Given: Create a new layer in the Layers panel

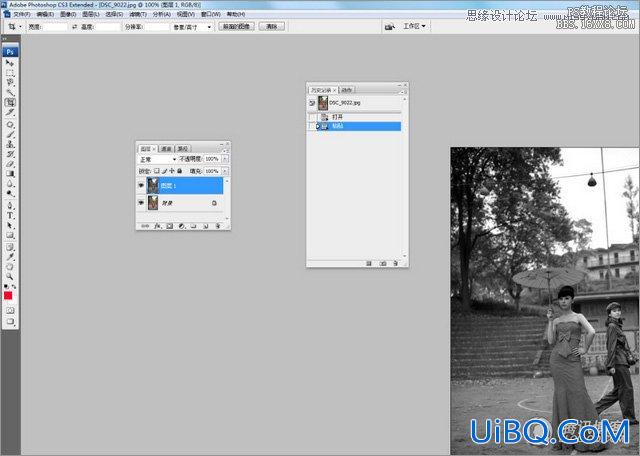Looking at the screenshot, I should (x=206, y=226).
